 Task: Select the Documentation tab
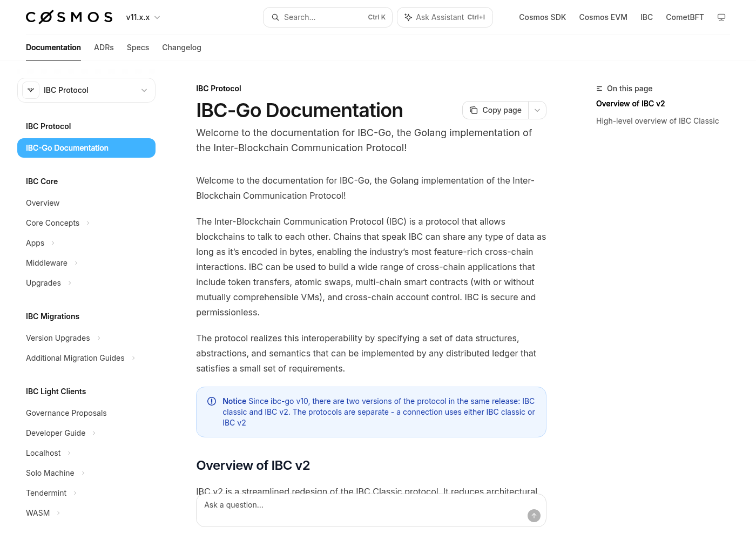(x=53, y=48)
